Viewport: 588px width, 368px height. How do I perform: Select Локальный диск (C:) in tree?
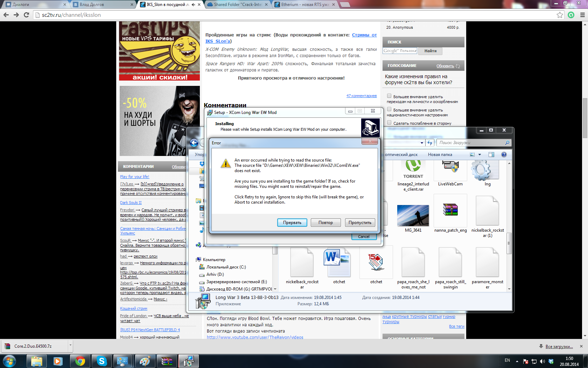point(226,267)
